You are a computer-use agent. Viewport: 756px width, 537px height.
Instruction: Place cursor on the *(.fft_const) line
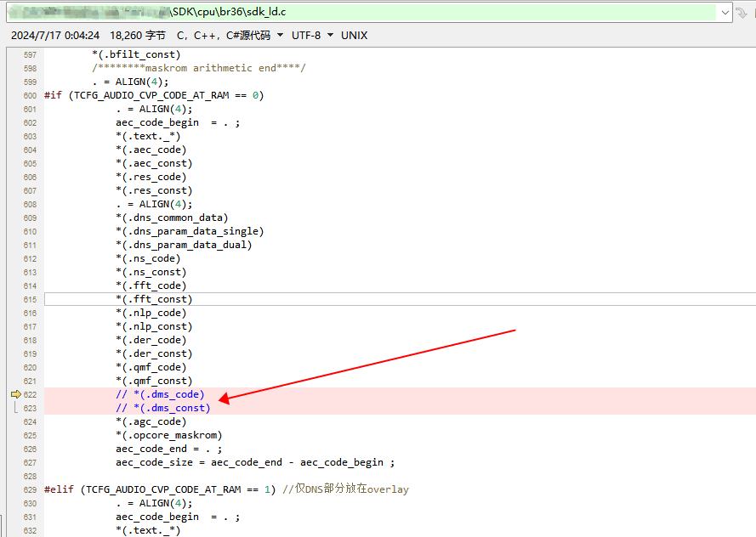154,299
